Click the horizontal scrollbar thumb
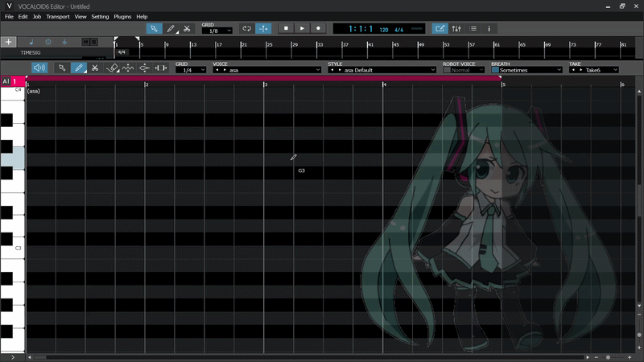Image resolution: width=644 pixels, height=362 pixels. pos(39,357)
